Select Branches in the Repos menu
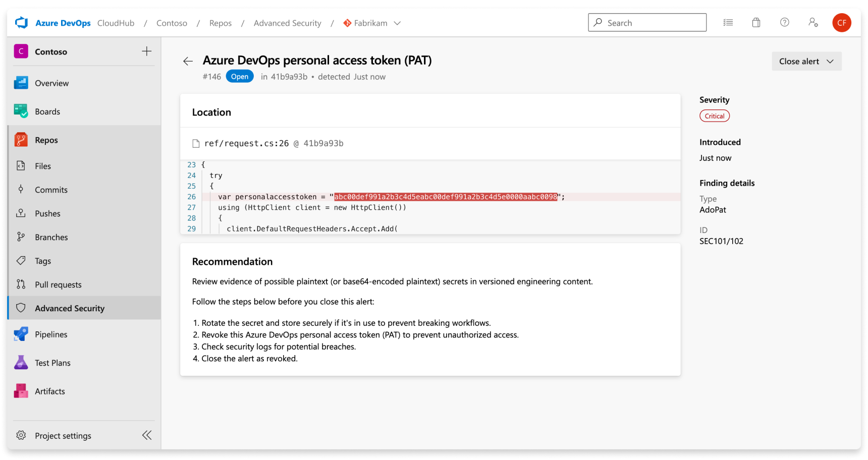This screenshot has height=460, width=868. (x=51, y=237)
